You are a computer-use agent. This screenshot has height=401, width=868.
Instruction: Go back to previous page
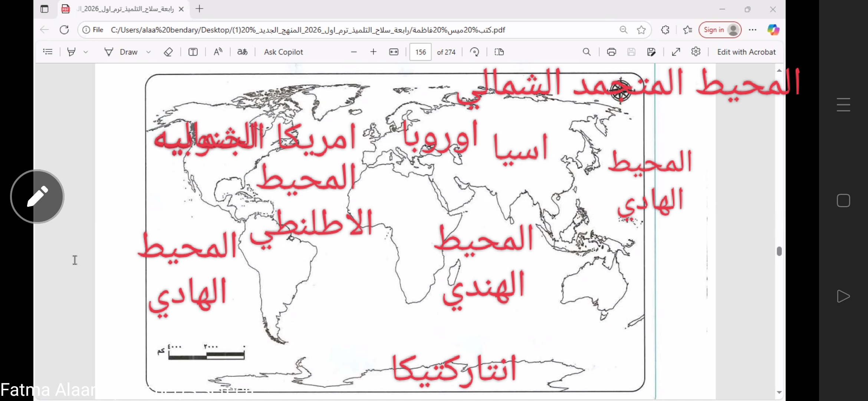coord(45,30)
